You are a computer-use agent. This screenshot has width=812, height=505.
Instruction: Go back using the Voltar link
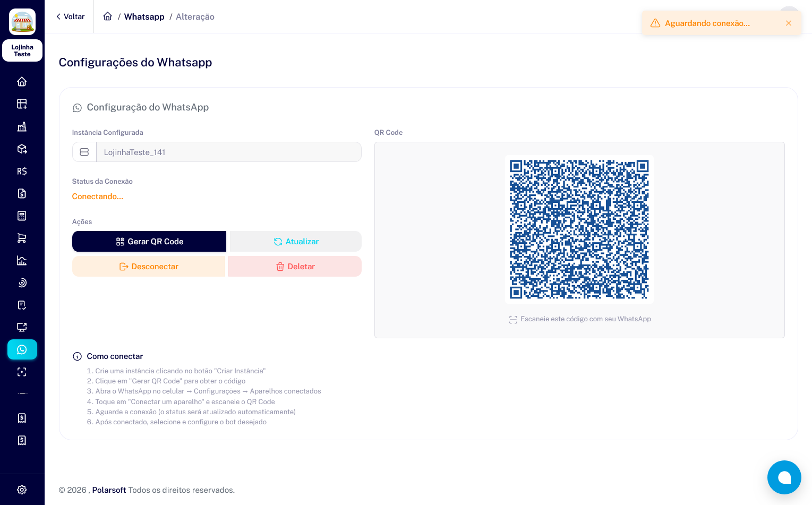tap(70, 16)
